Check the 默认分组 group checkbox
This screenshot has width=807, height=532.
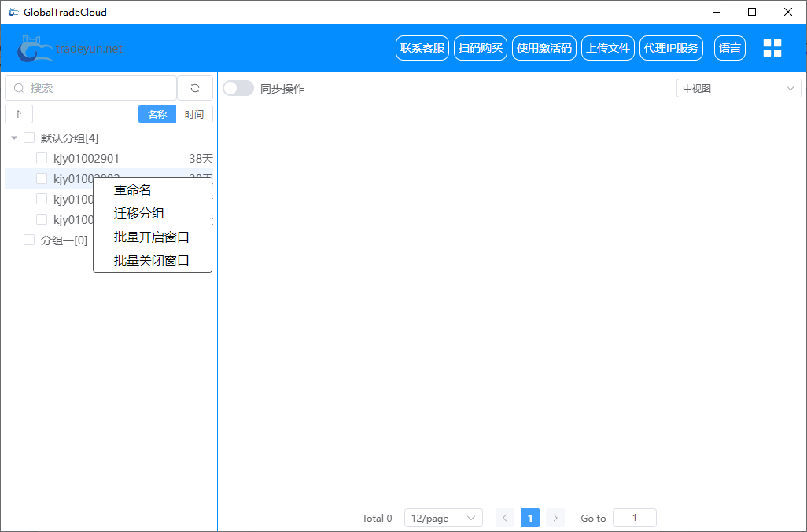tap(29, 138)
